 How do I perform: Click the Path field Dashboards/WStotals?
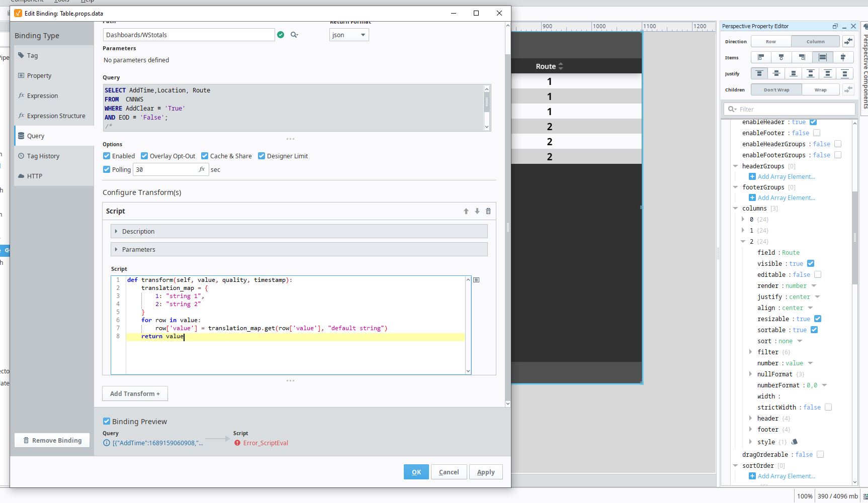189,35
